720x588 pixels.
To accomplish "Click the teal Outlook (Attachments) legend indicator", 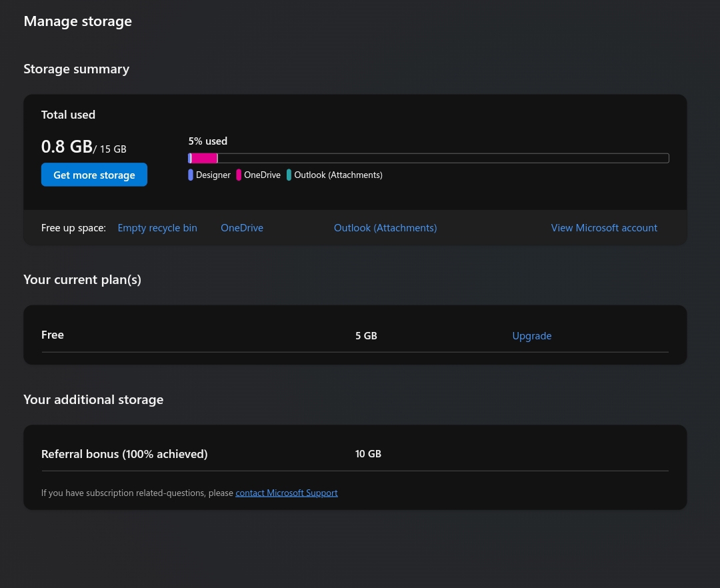I will [289, 174].
